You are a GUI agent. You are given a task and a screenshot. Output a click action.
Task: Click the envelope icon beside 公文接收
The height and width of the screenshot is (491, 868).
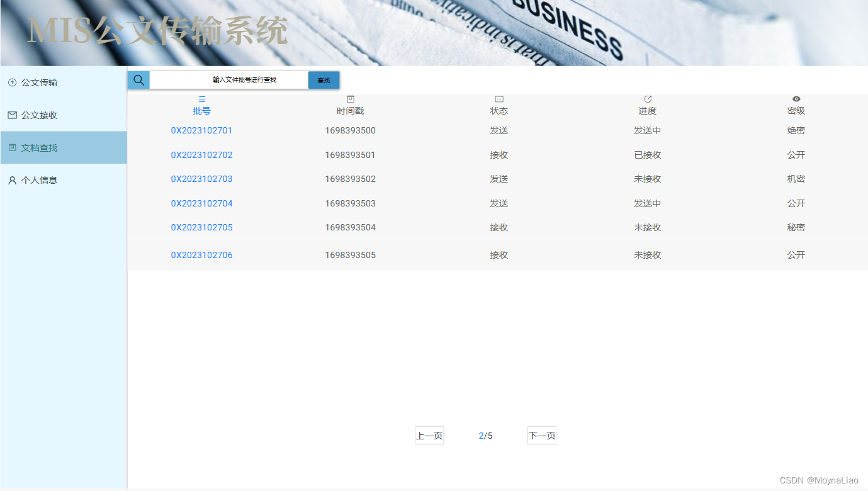click(x=11, y=115)
